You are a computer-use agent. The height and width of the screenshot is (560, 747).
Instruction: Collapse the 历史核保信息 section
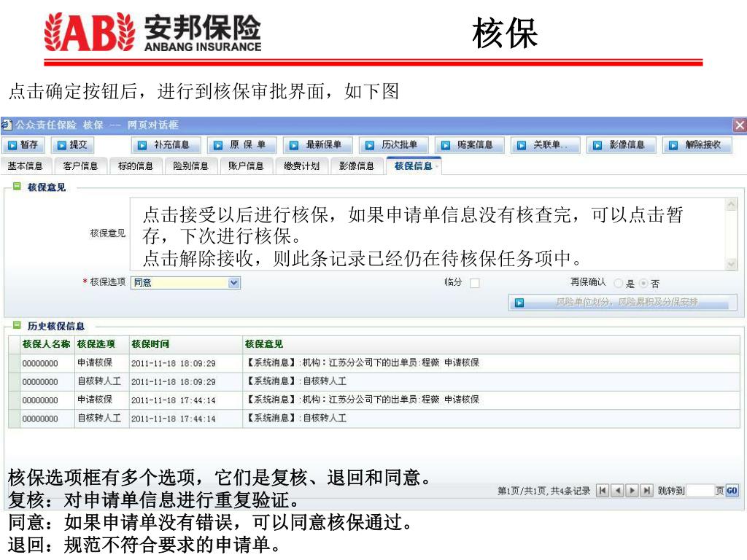17,325
